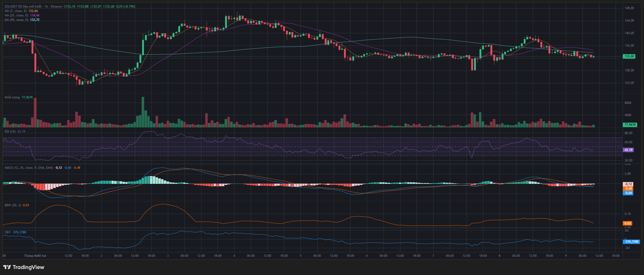The height and width of the screenshot is (275, 644).
Task: Click the 124,00 price scale level
Action: click(x=629, y=83)
